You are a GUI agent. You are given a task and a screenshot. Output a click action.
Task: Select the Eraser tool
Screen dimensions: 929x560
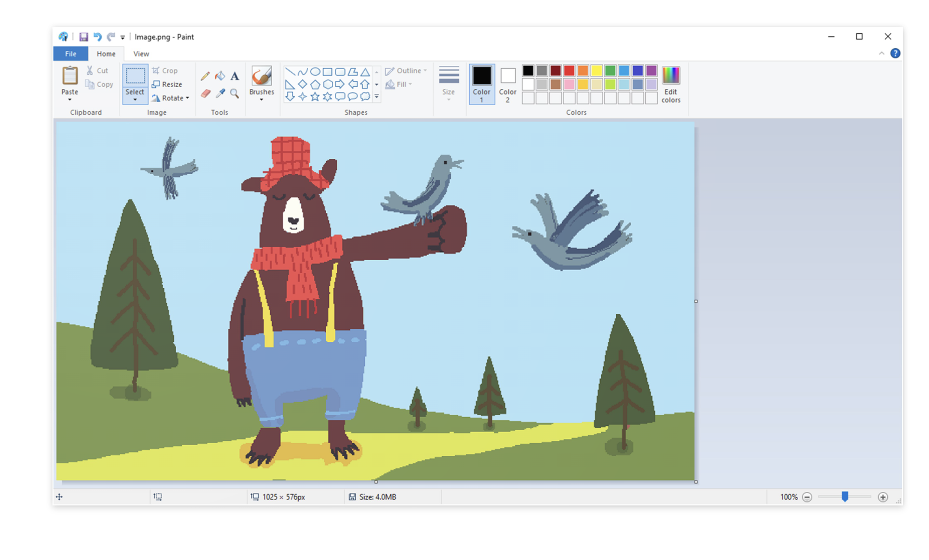[205, 94]
